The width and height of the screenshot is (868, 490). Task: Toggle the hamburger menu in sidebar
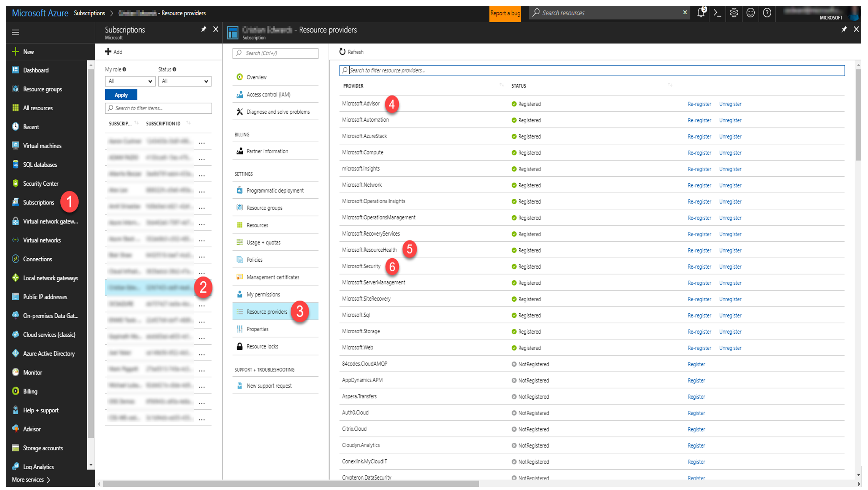click(x=15, y=32)
